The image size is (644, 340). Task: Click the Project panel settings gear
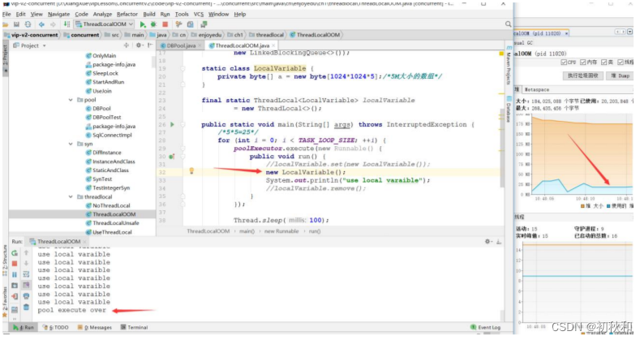coord(139,45)
